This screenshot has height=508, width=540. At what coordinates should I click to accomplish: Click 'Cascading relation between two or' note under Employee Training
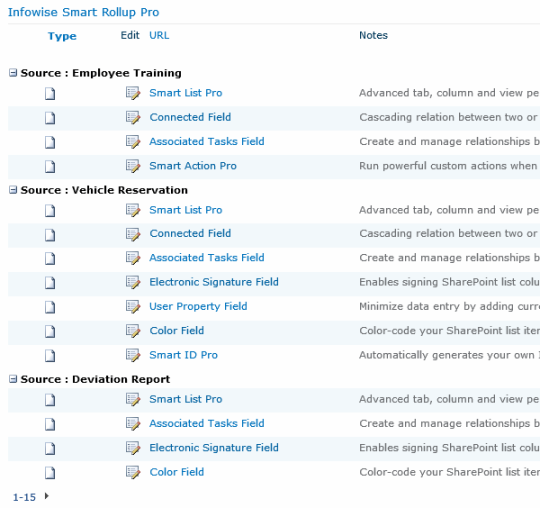coord(448,117)
